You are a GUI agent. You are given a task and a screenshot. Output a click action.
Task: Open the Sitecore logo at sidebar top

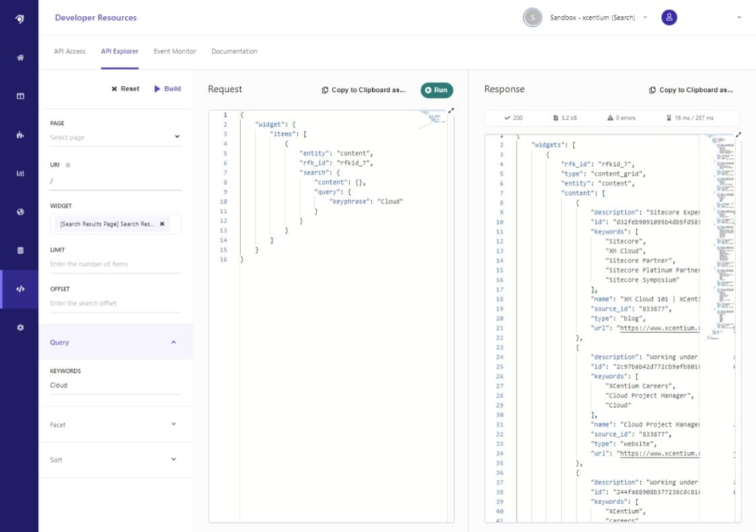[20, 19]
